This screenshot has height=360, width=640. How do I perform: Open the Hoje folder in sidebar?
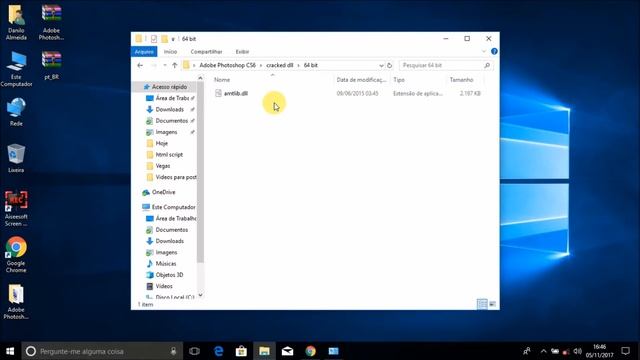(162, 143)
